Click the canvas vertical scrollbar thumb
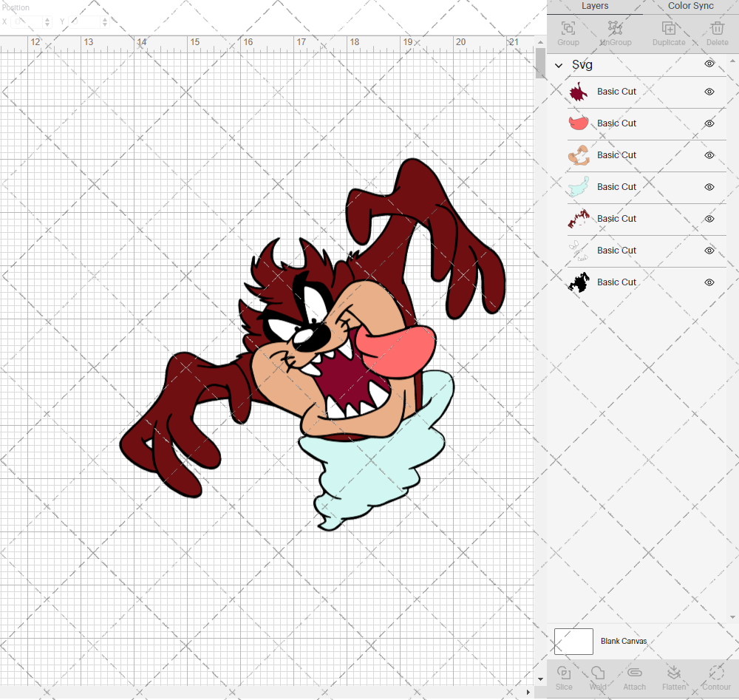 [541, 63]
